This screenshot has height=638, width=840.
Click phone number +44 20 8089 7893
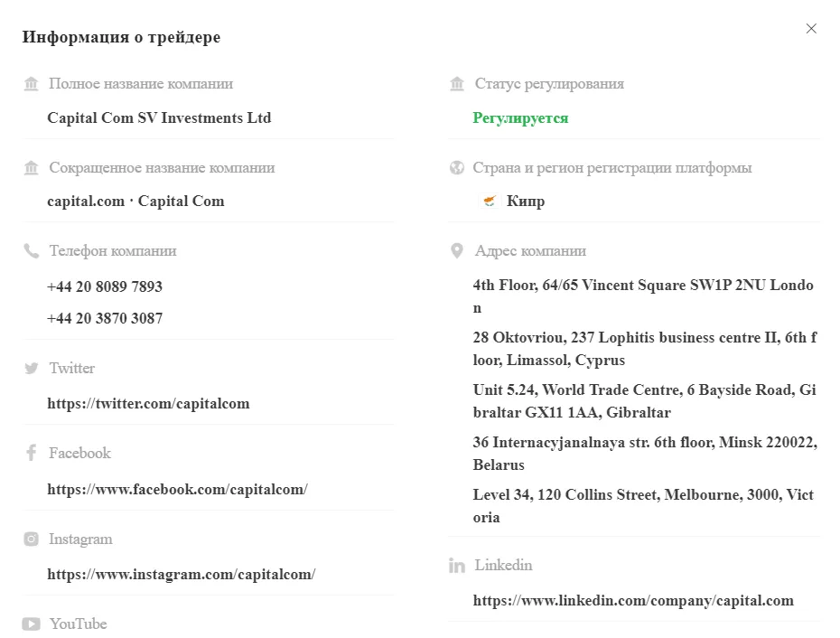(105, 286)
